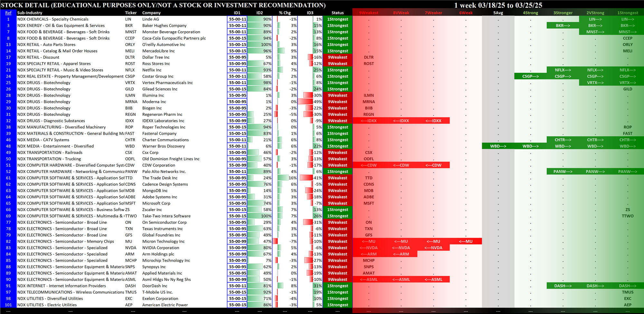Select the ID1 column header
The image size is (644, 314).
[x=237, y=13]
